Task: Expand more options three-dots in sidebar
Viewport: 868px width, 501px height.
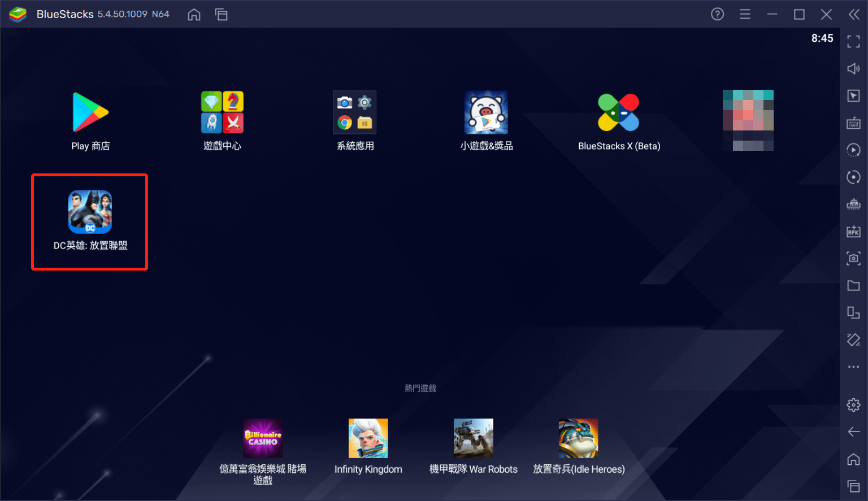Action: (x=853, y=367)
